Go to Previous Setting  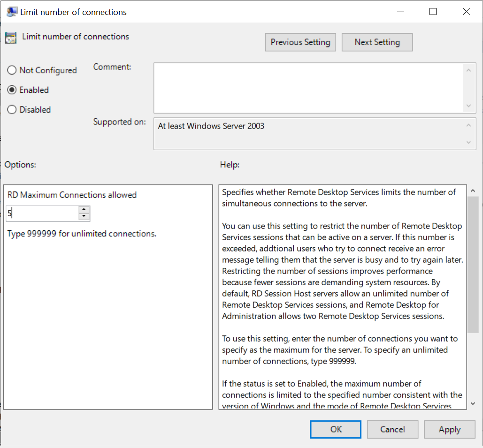300,42
